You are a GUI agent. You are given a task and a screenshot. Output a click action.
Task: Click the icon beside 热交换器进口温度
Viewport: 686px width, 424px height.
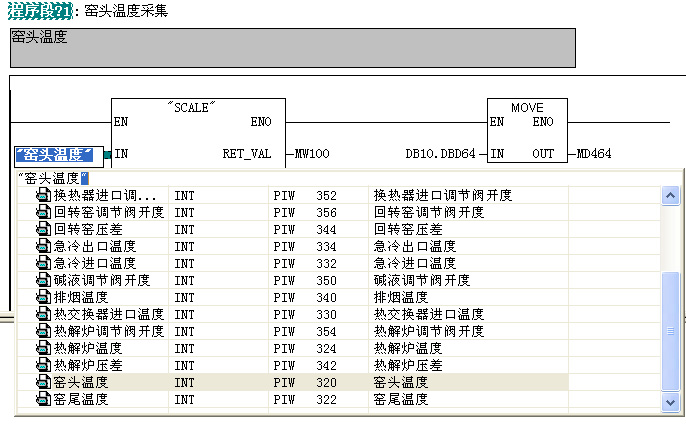pyautogui.click(x=43, y=314)
